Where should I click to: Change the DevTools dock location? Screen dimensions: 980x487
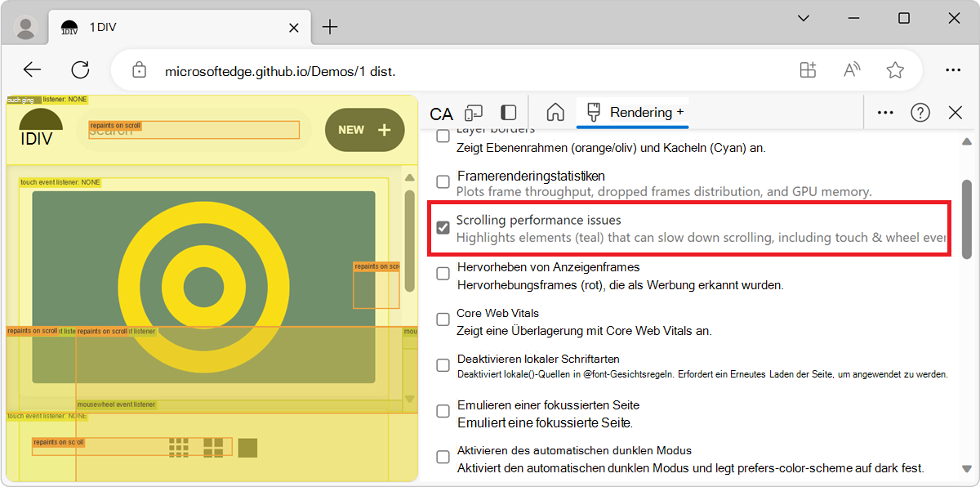point(508,112)
